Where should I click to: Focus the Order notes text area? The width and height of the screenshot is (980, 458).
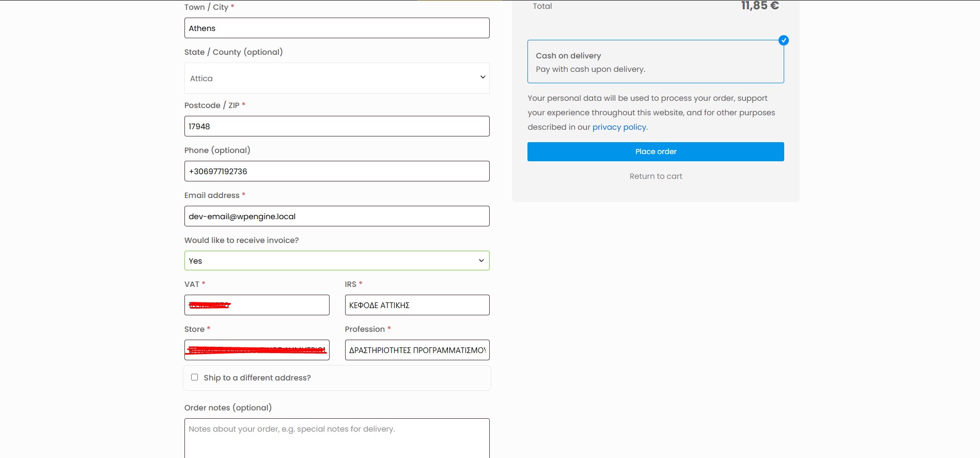(x=337, y=438)
